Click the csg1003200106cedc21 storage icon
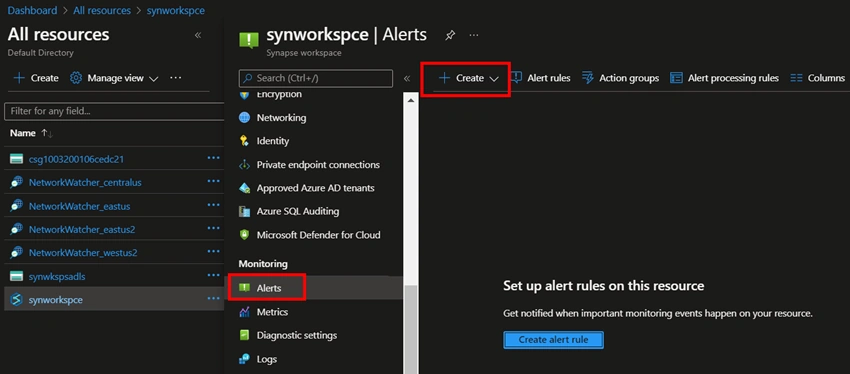 click(17, 159)
